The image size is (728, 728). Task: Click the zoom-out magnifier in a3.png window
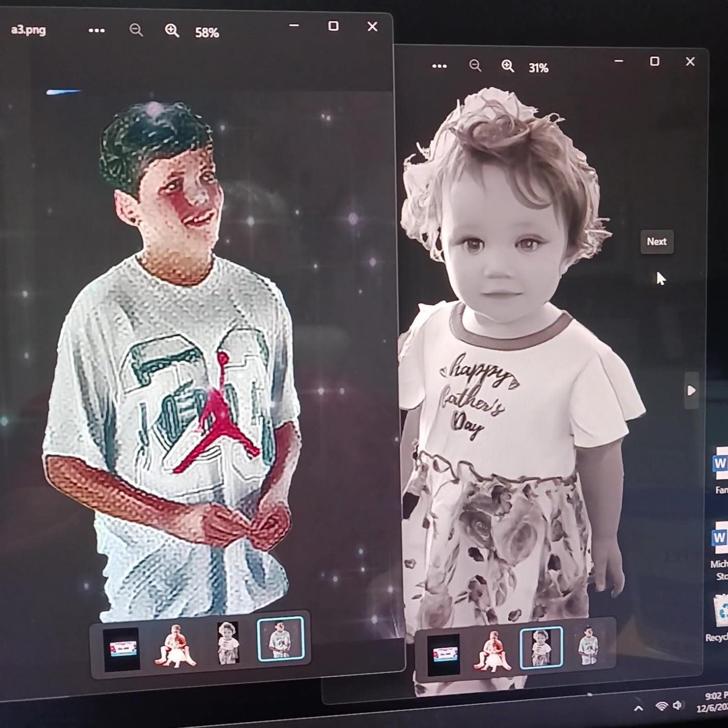135,31
